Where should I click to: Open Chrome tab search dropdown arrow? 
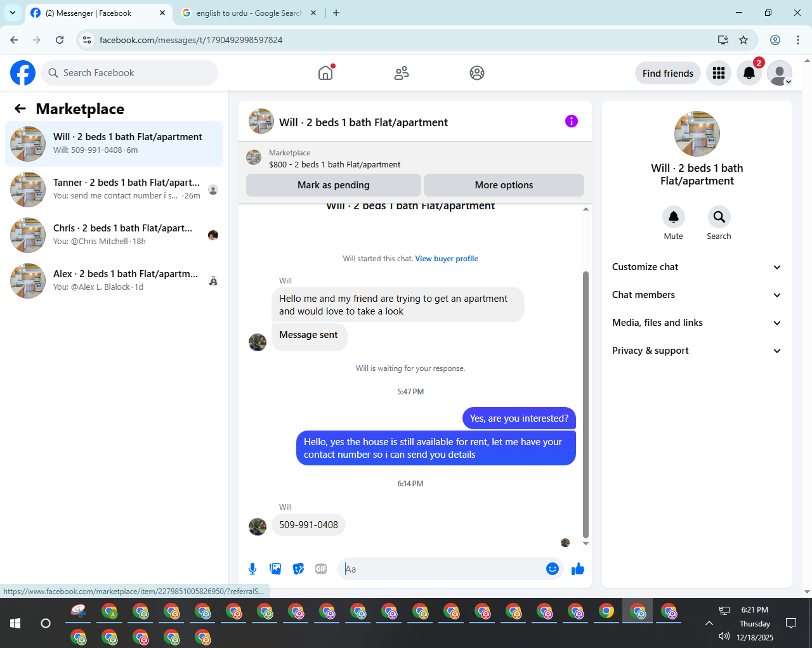pos(13,13)
